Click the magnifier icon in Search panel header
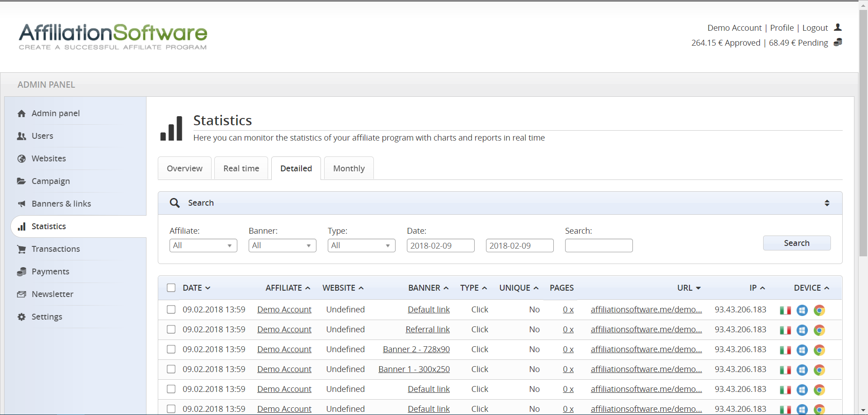 click(175, 203)
